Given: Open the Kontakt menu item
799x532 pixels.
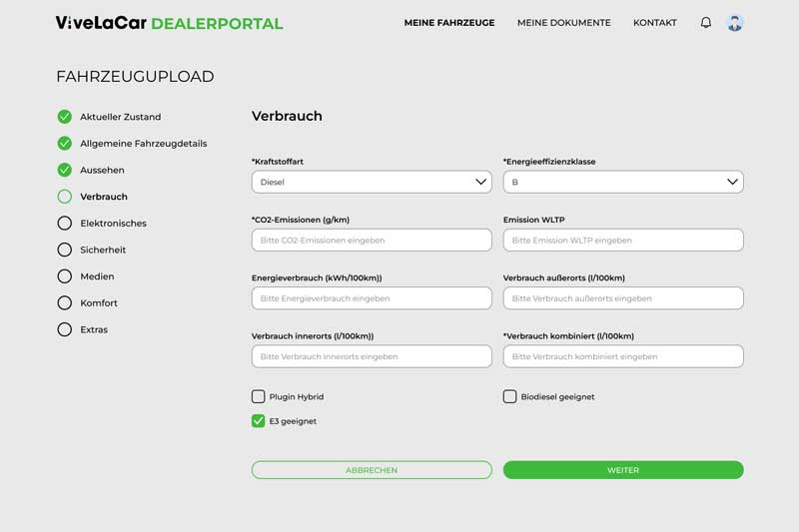Looking at the screenshot, I should 655,23.
